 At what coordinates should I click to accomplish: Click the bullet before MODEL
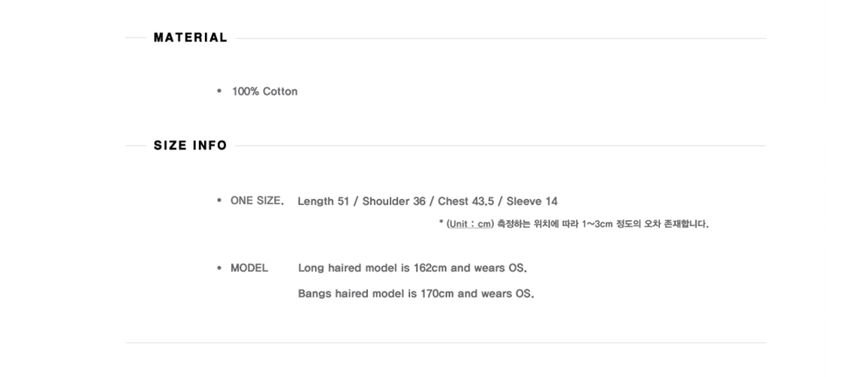[219, 268]
